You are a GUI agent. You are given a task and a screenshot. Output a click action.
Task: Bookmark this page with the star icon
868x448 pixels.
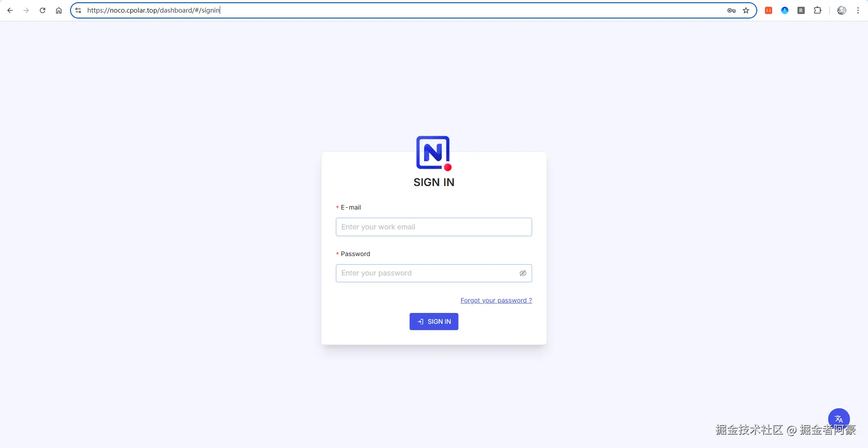[746, 10]
